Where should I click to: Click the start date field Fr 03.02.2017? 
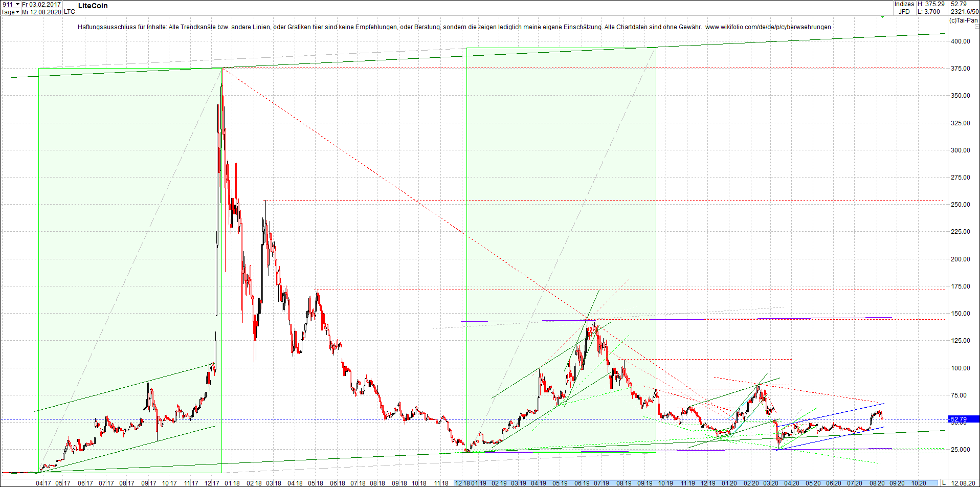pyautogui.click(x=41, y=4)
